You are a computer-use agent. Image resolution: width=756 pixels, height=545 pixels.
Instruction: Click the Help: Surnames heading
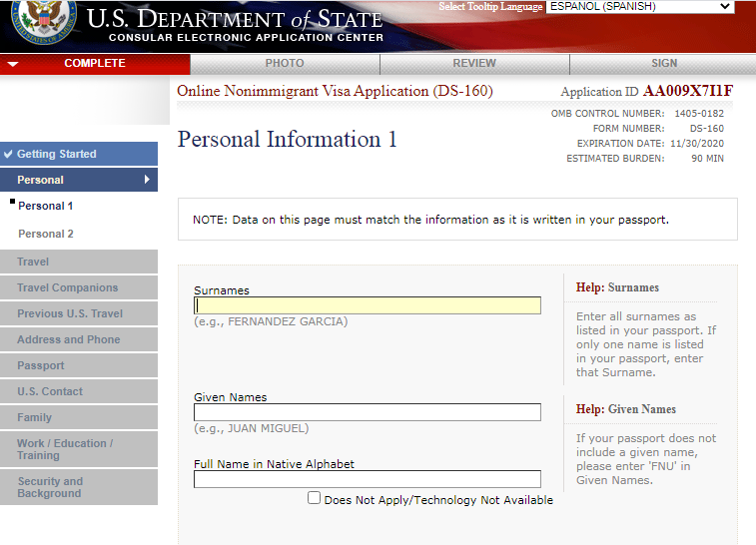click(x=617, y=287)
